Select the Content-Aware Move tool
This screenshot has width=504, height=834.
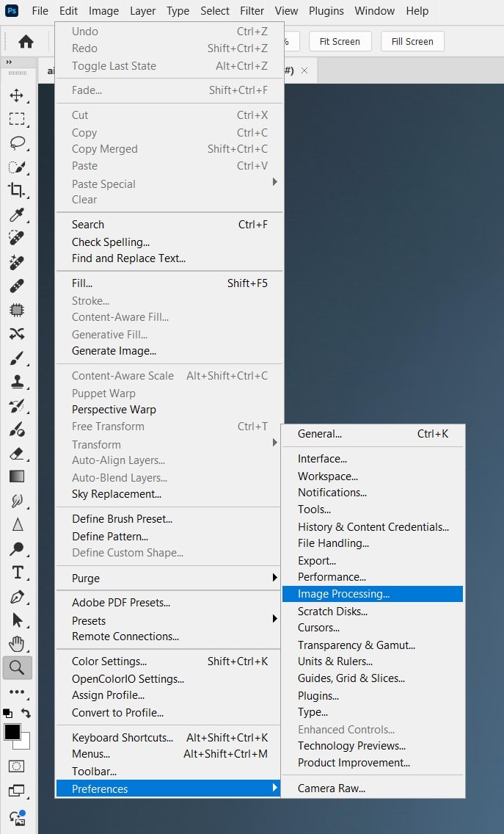17,333
